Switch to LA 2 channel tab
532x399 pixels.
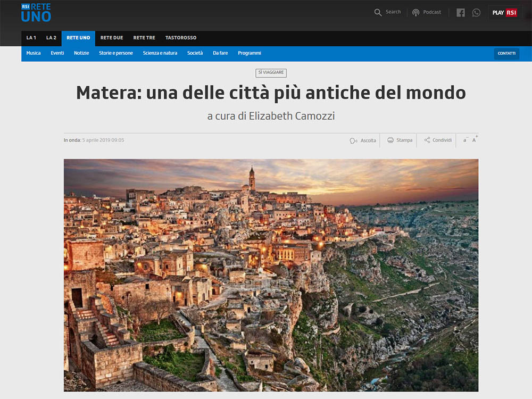(x=51, y=38)
